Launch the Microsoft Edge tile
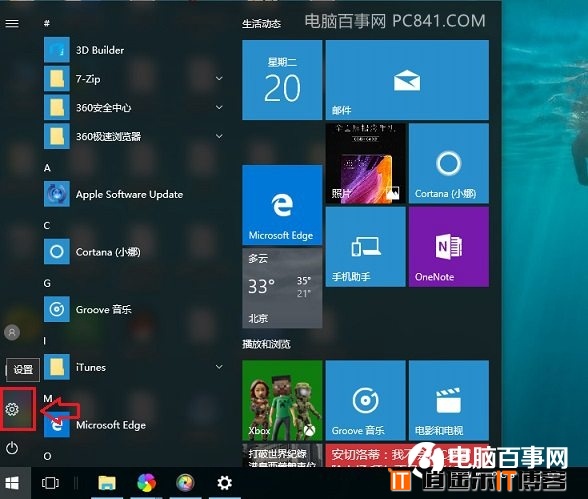This screenshot has width=588, height=499. pyautogui.click(x=282, y=205)
